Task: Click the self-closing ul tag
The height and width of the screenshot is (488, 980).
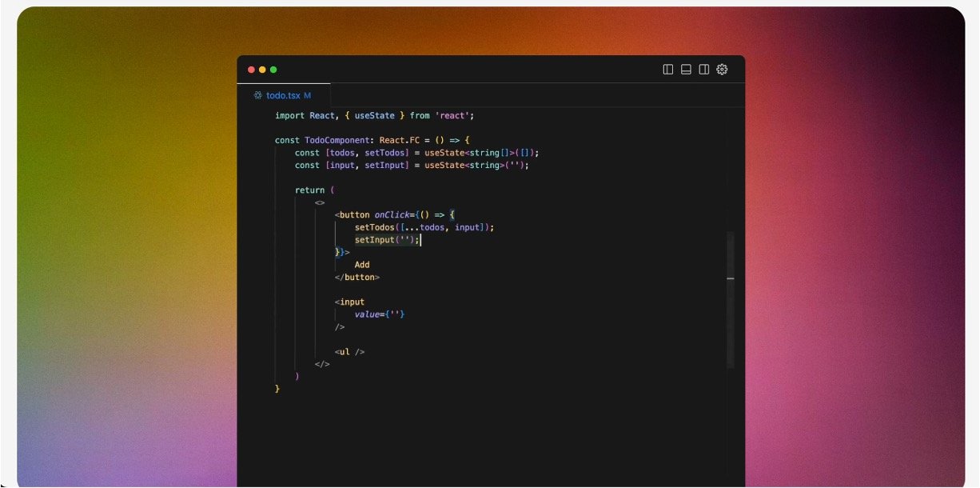Action: tap(349, 351)
